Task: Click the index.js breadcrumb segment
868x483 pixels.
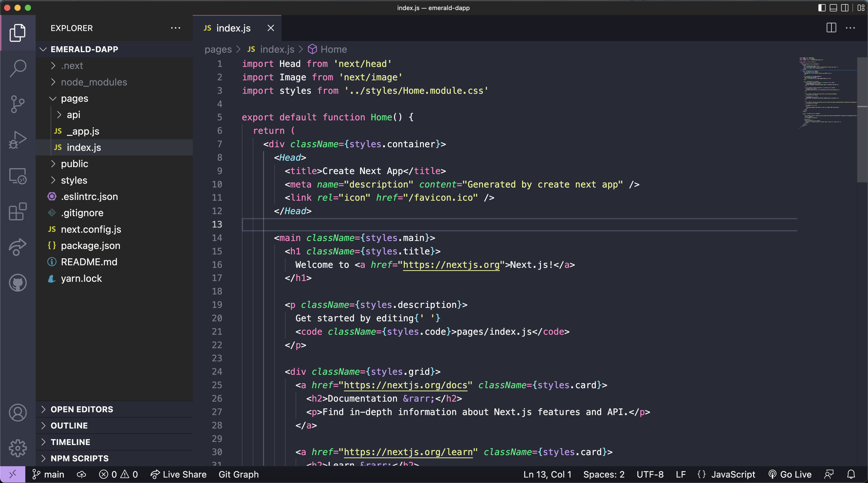Action: pos(271,49)
